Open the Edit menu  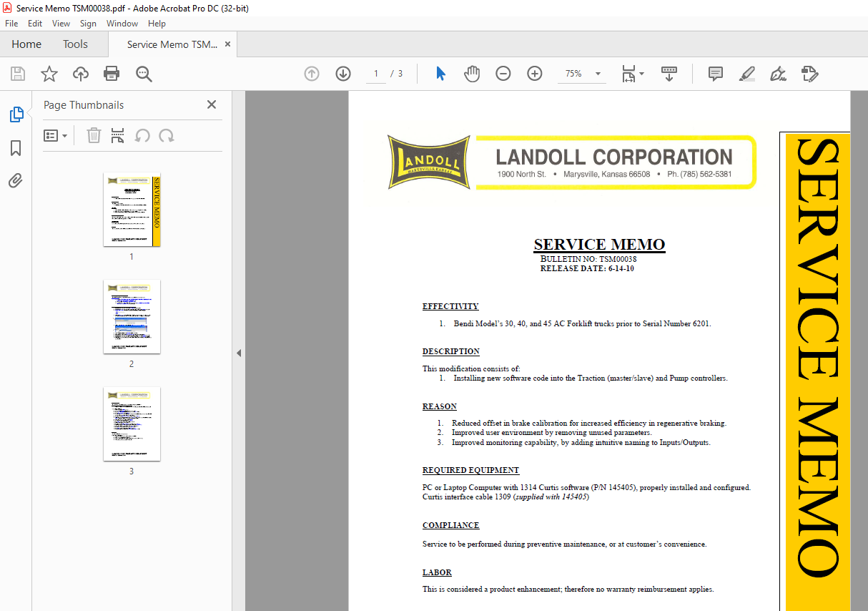(x=35, y=24)
